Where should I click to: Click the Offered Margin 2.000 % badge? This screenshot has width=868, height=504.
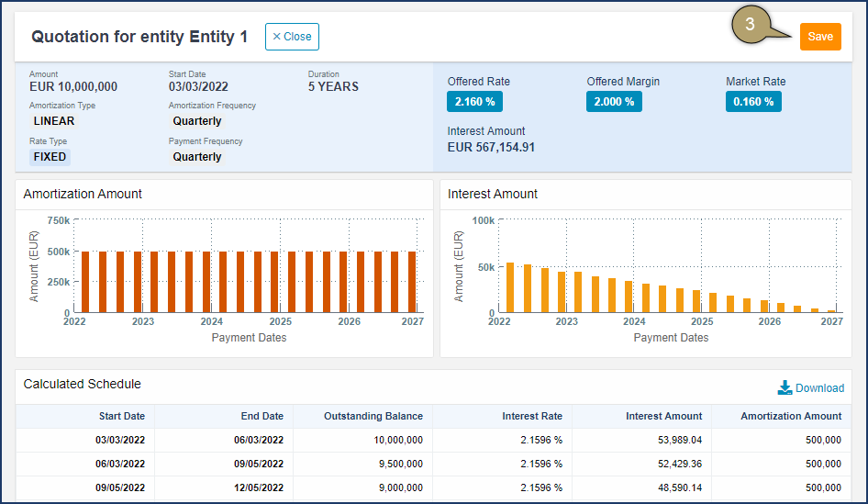coord(614,102)
